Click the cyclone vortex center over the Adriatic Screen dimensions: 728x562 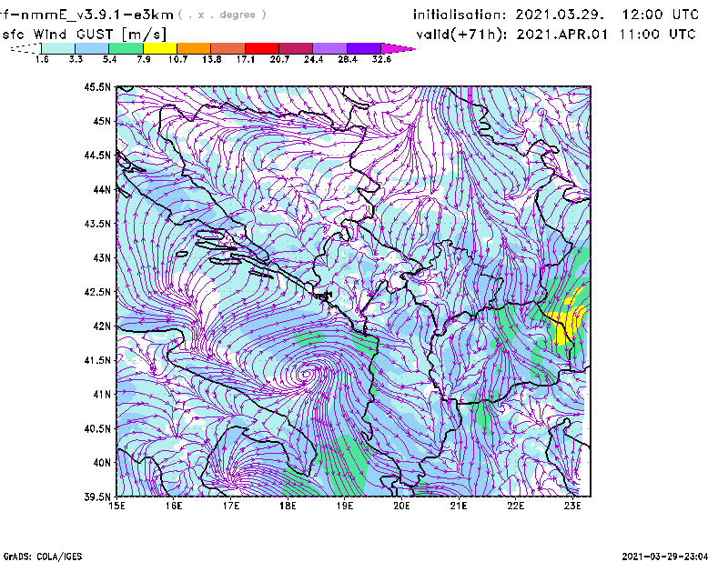(x=306, y=374)
